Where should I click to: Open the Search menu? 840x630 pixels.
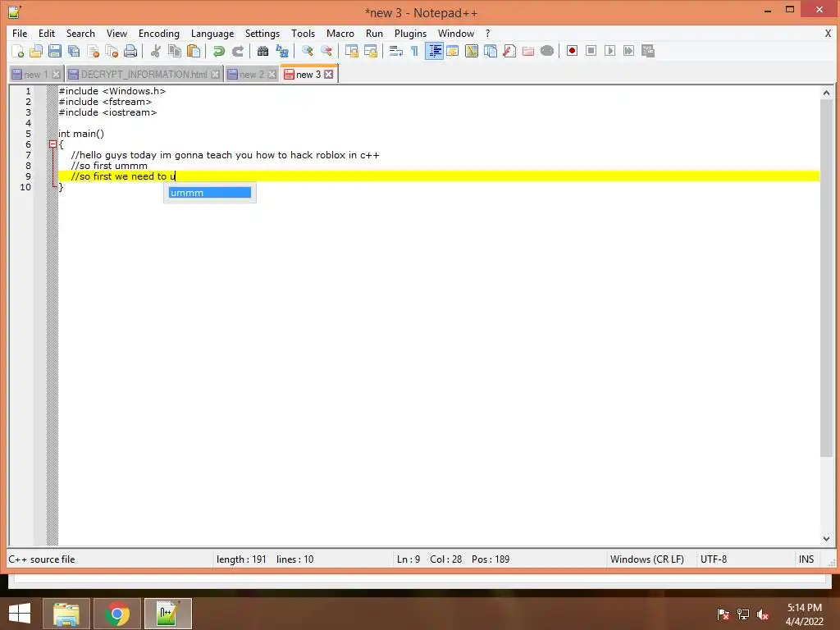80,33
